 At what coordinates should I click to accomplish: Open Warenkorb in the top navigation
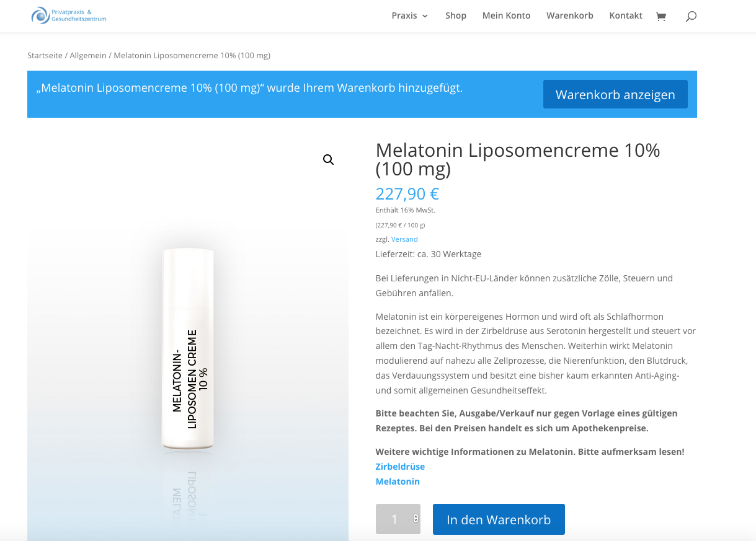pyautogui.click(x=569, y=15)
